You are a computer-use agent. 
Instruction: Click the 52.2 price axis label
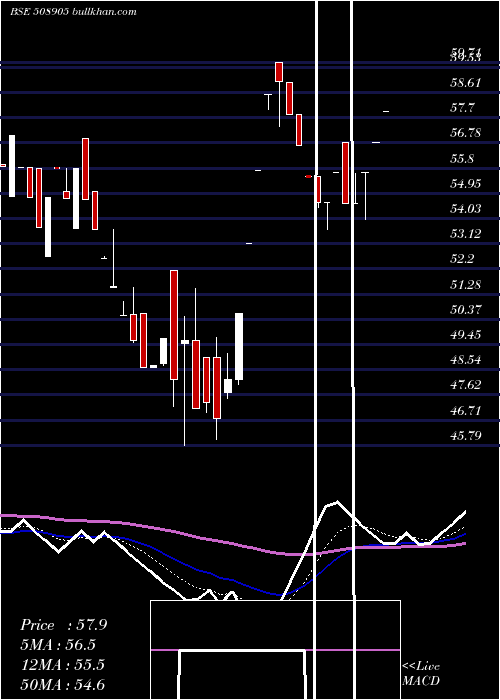(x=462, y=258)
